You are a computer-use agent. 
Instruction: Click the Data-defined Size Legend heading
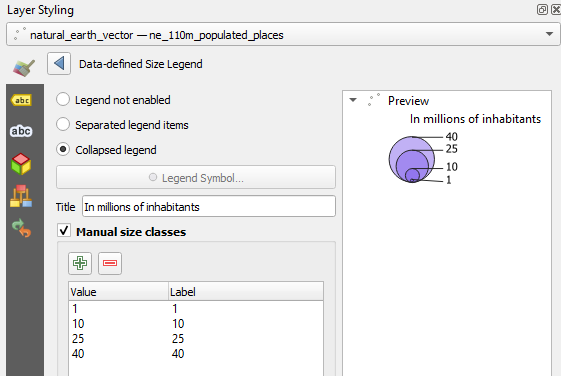point(141,64)
